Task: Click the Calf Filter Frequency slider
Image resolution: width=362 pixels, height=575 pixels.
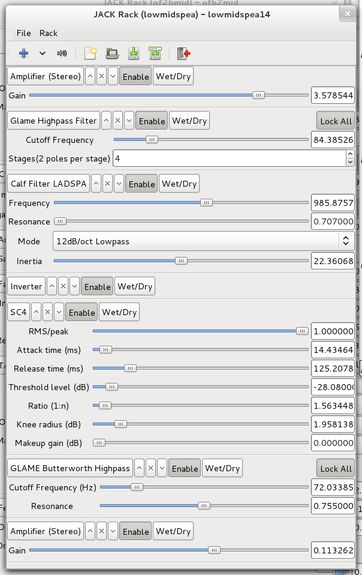Action: 181,202
